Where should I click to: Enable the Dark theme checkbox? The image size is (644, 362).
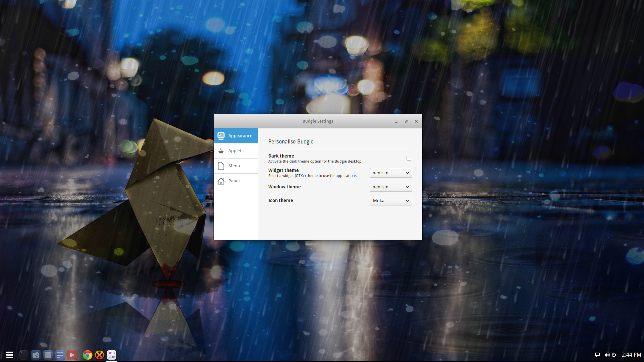(x=409, y=158)
